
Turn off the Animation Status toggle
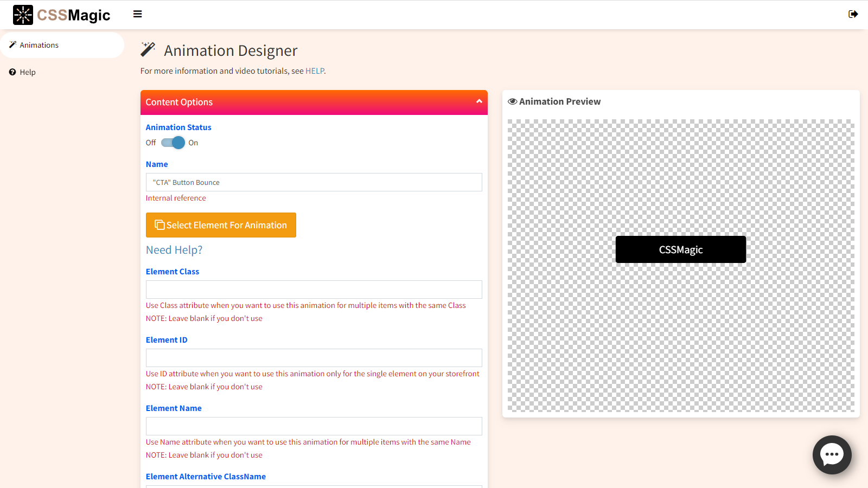pos(171,143)
